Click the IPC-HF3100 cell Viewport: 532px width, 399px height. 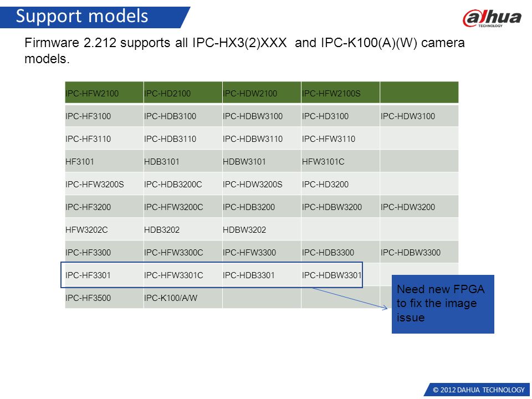point(104,116)
